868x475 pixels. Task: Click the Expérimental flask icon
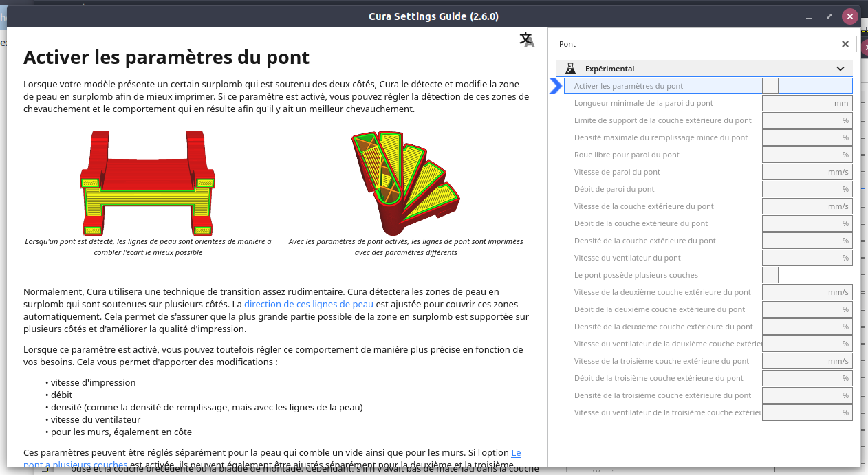pos(569,69)
